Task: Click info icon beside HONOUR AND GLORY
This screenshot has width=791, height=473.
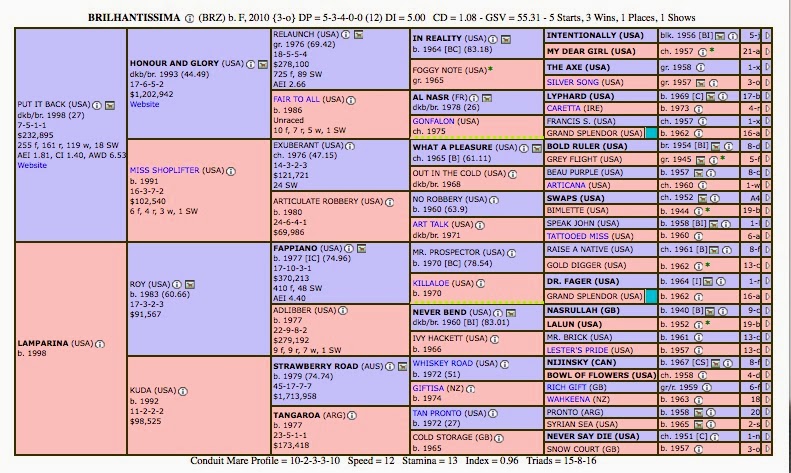Action: coord(251,64)
